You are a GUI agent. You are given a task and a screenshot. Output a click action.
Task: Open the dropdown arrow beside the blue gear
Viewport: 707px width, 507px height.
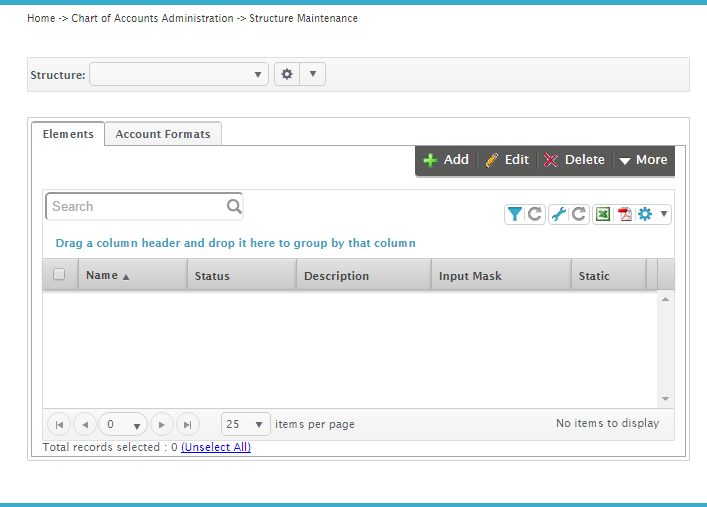pyautogui.click(x=664, y=214)
